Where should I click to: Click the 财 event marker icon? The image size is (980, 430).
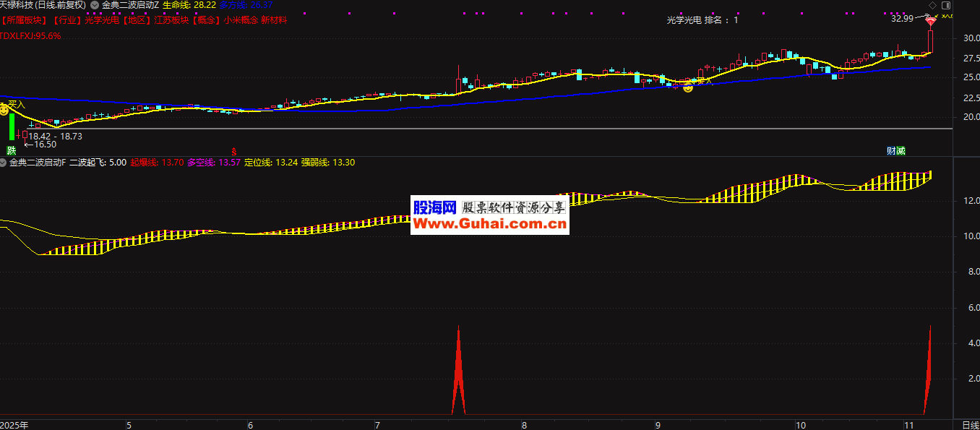coord(891,151)
